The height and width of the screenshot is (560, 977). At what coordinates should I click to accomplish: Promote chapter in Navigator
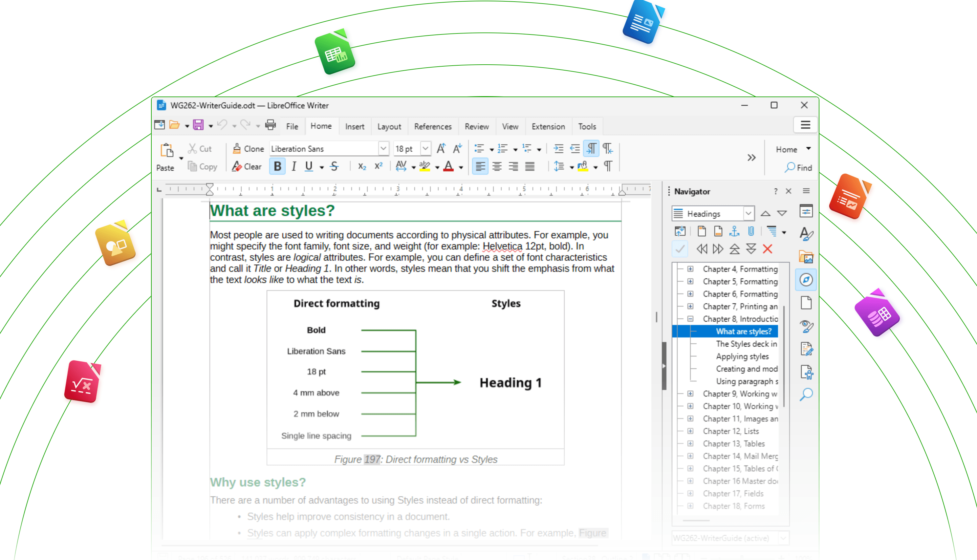tap(735, 249)
